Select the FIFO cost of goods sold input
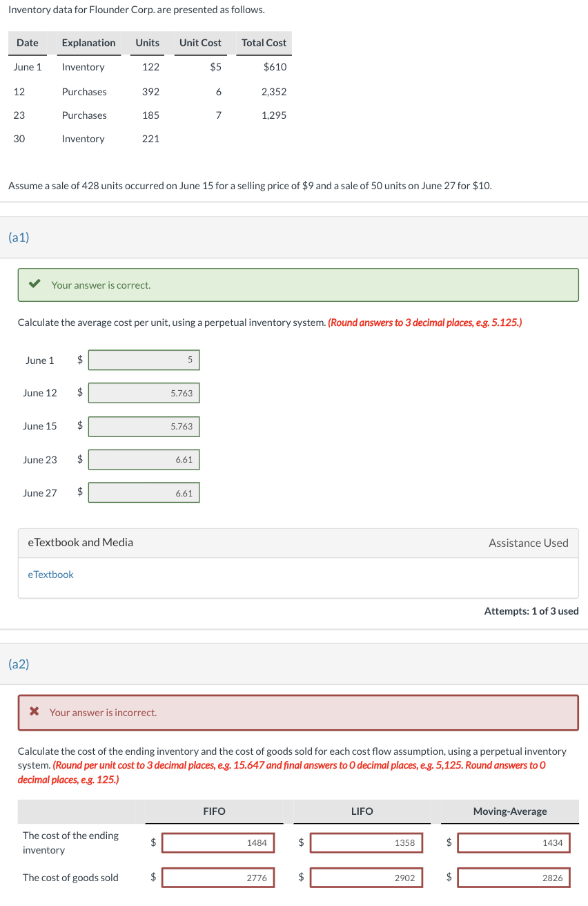Image resolution: width=588 pixels, height=906 pixels. pos(217,877)
